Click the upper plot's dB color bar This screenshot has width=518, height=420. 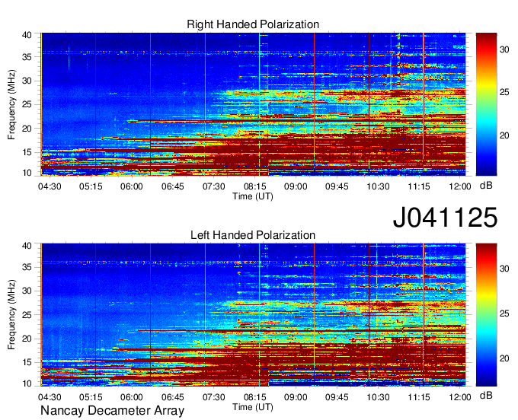pyautogui.click(x=486, y=104)
